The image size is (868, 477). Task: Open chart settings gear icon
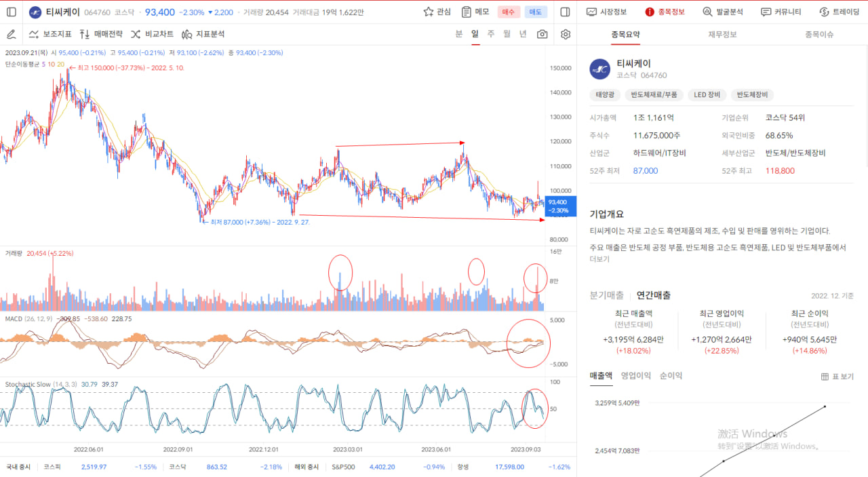566,34
